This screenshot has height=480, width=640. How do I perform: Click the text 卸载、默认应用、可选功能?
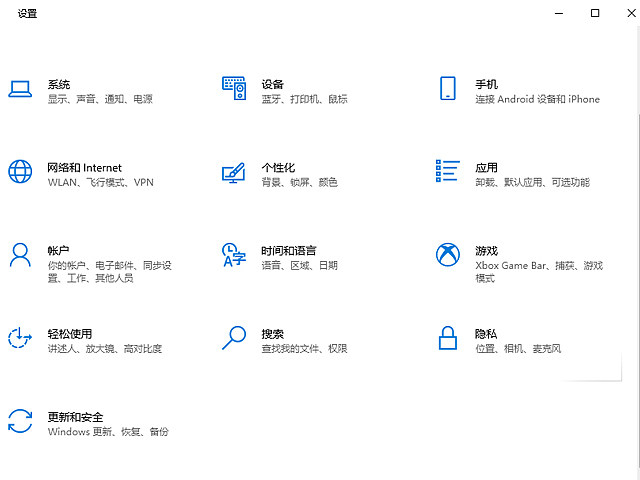tap(533, 182)
